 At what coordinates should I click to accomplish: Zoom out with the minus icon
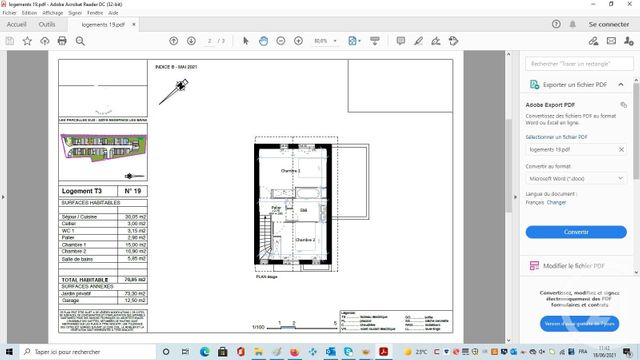281,41
